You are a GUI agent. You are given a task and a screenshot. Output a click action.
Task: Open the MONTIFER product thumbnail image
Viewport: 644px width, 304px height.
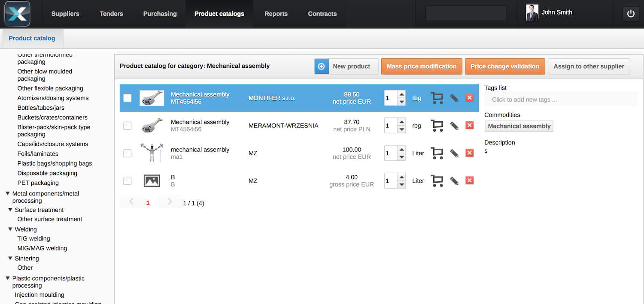[x=152, y=98]
